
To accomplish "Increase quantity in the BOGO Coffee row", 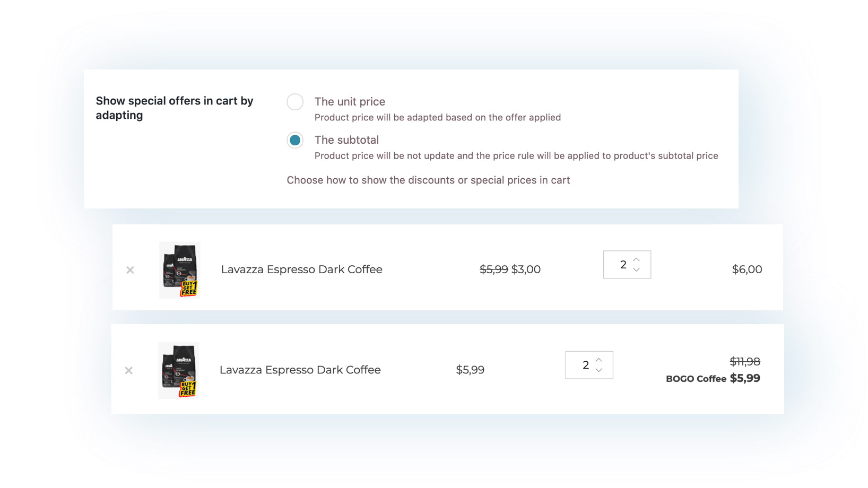I will click(599, 360).
